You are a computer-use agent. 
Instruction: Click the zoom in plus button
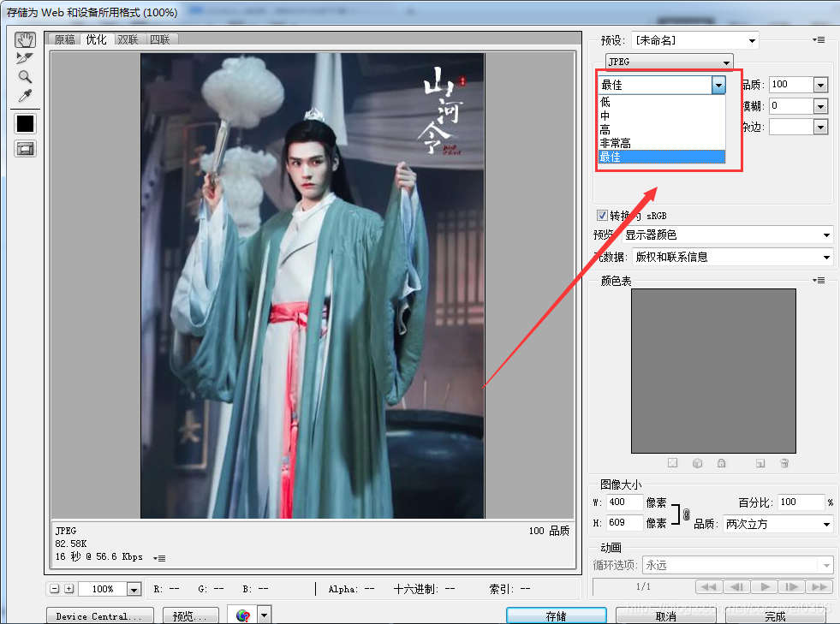69,589
